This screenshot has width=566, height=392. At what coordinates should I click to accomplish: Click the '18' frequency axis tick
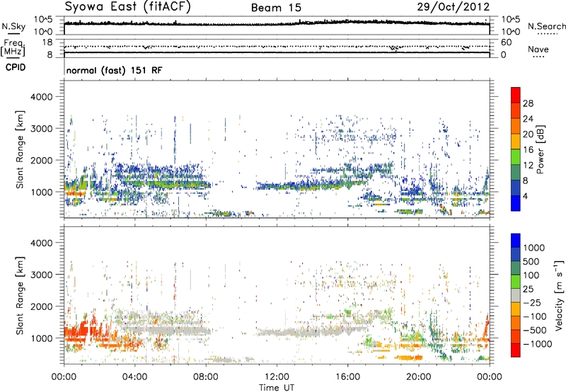47,42
